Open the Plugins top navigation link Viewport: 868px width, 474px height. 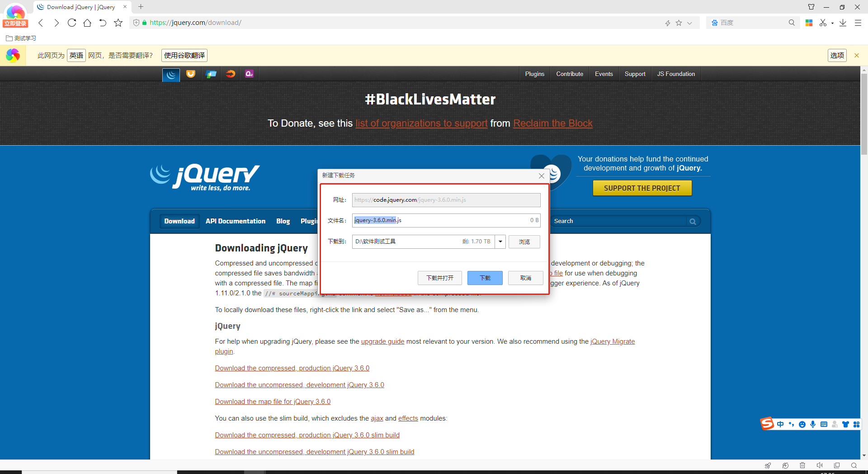pos(535,74)
